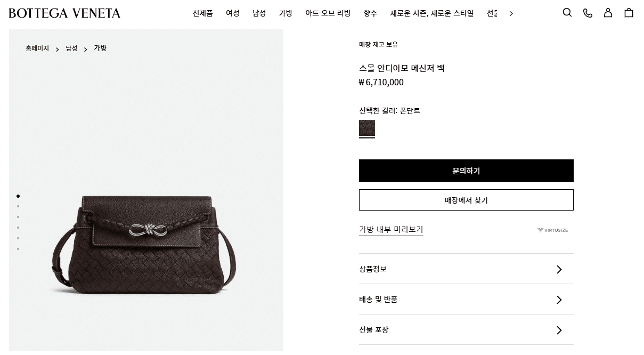
Task: Expand the 배송 및 반품 section
Action: pyautogui.click(x=466, y=300)
